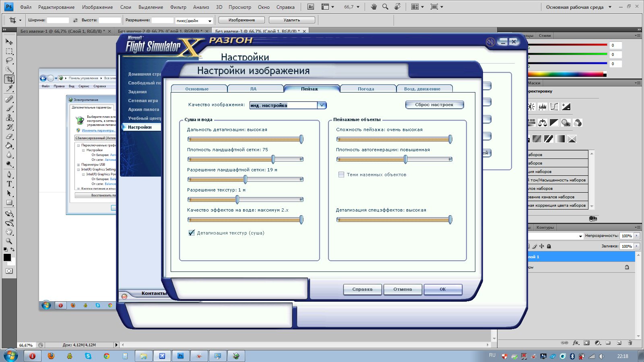Click the Сброс настроек button
The width and height of the screenshot is (644, 362).
pyautogui.click(x=434, y=105)
